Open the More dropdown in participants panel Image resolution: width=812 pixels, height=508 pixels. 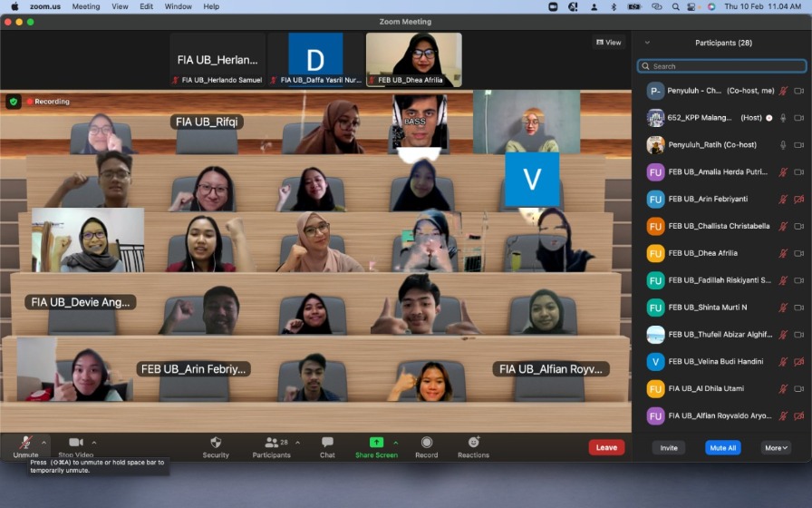point(776,447)
